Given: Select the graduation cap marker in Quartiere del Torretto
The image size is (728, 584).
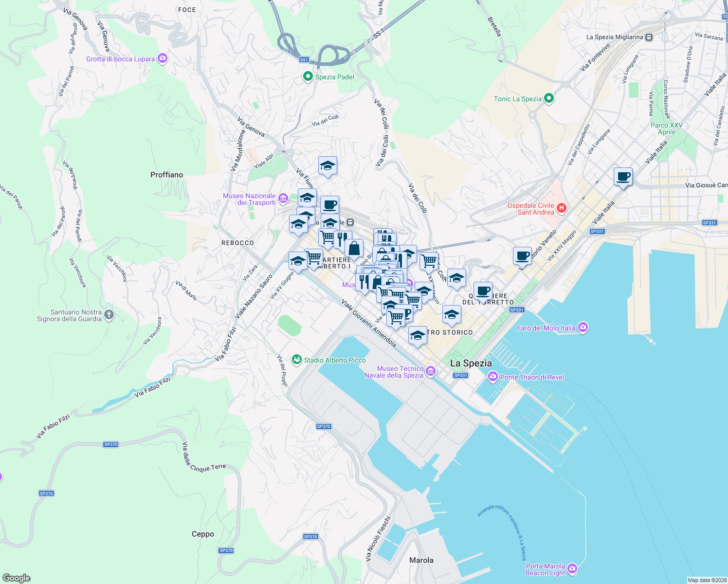Looking at the screenshot, I should click(456, 279).
